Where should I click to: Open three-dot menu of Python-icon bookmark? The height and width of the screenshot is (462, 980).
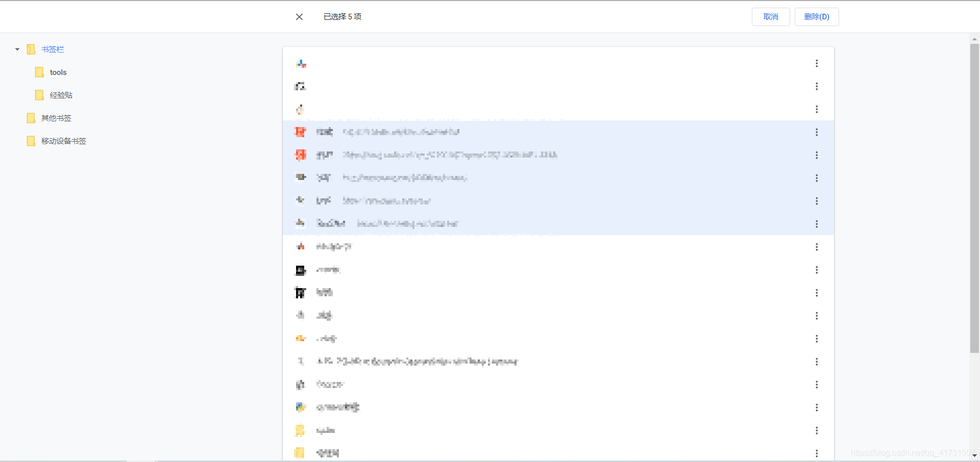click(817, 407)
